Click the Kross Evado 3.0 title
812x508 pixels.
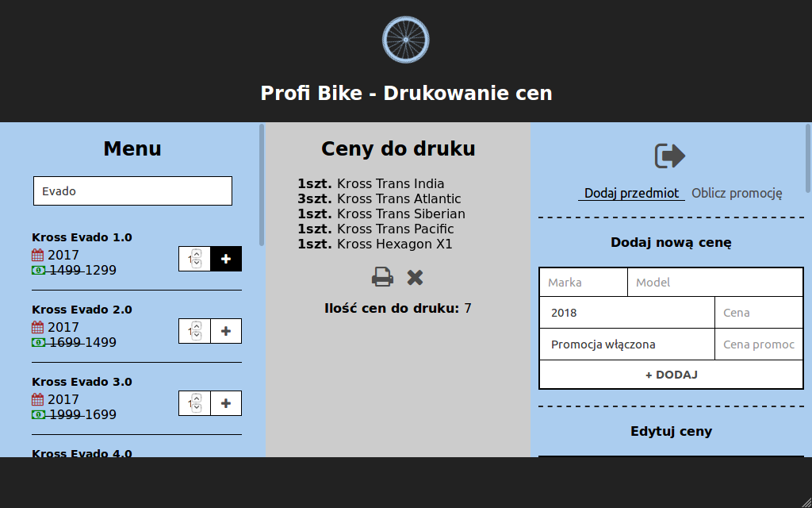pos(82,382)
